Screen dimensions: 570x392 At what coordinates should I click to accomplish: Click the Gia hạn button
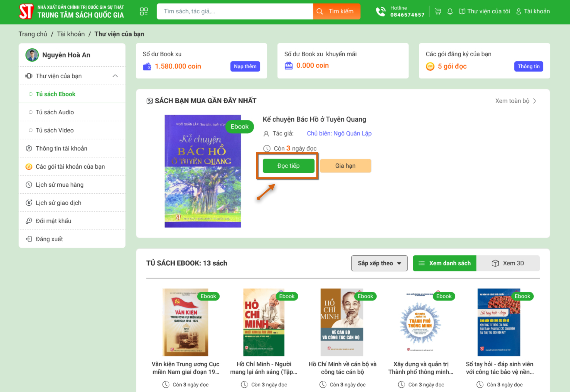[345, 166]
